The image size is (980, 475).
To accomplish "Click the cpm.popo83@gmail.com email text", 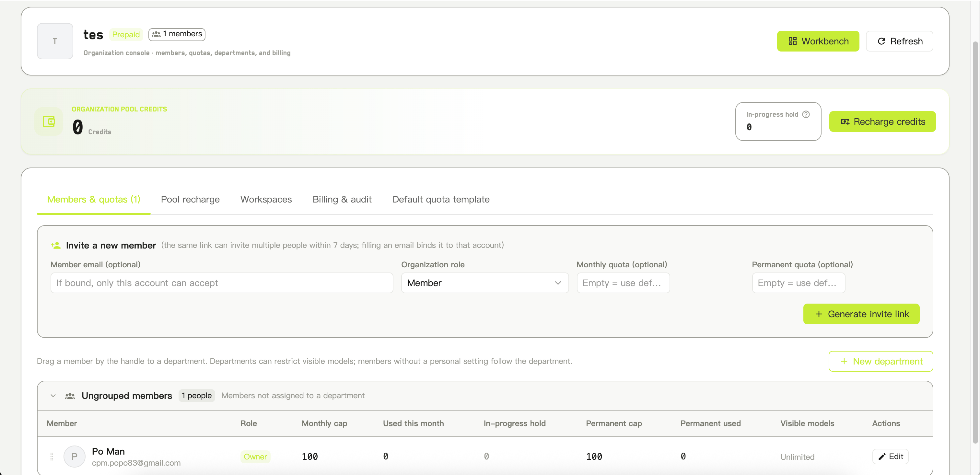I will [x=136, y=463].
